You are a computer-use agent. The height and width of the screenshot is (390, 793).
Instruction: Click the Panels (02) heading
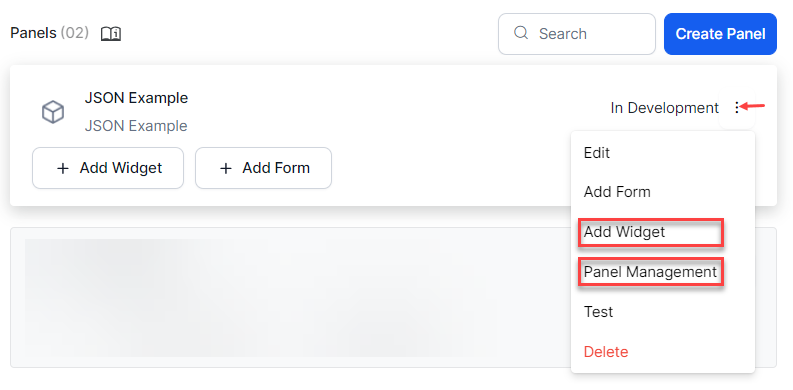click(x=50, y=33)
